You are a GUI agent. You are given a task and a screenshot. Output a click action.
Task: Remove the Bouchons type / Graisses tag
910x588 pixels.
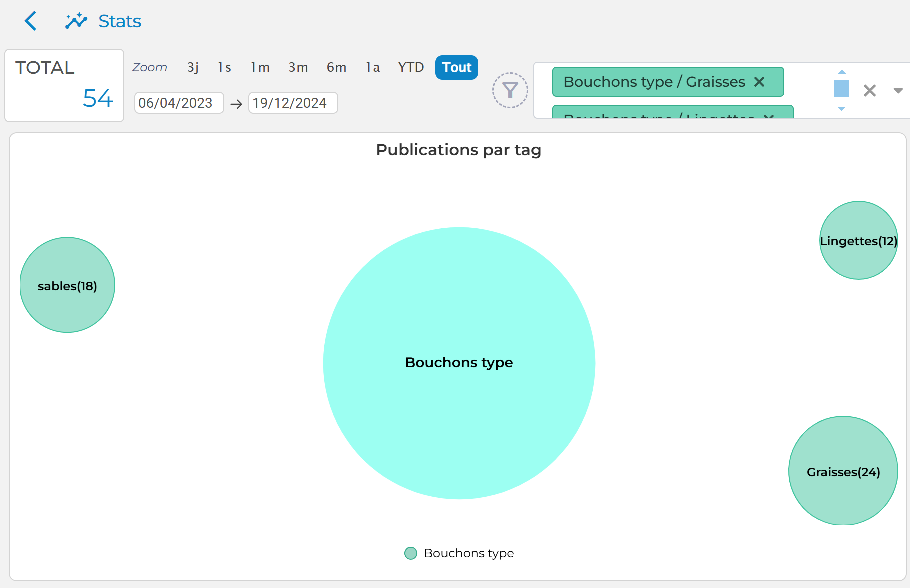click(x=759, y=82)
